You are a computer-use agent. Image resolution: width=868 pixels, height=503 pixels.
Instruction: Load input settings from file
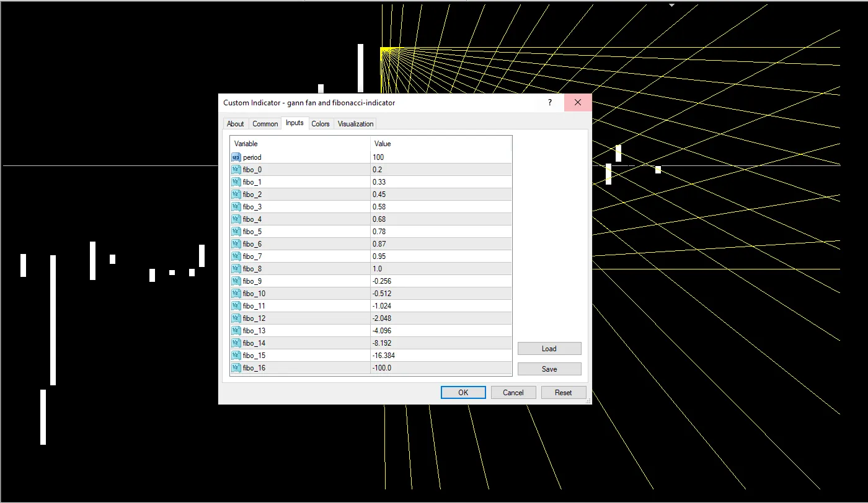point(549,349)
